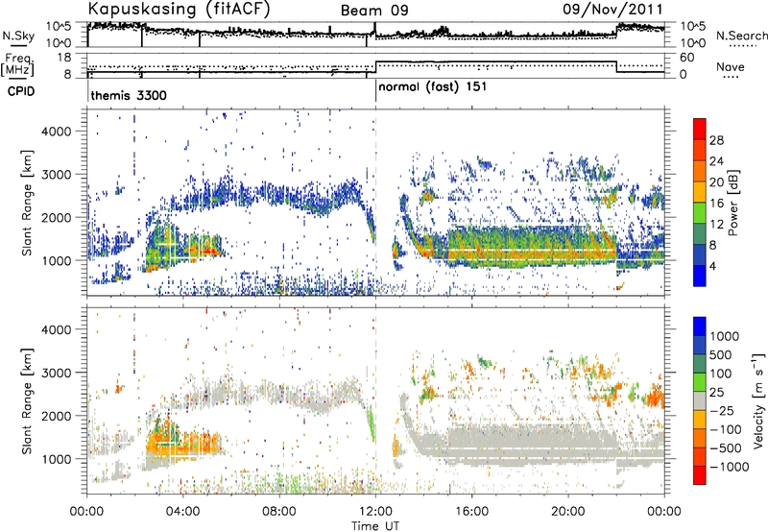Image resolution: width=768 pixels, height=532 pixels.
Task: Click the "Time UT" axis title
Action: pyautogui.click(x=375, y=526)
